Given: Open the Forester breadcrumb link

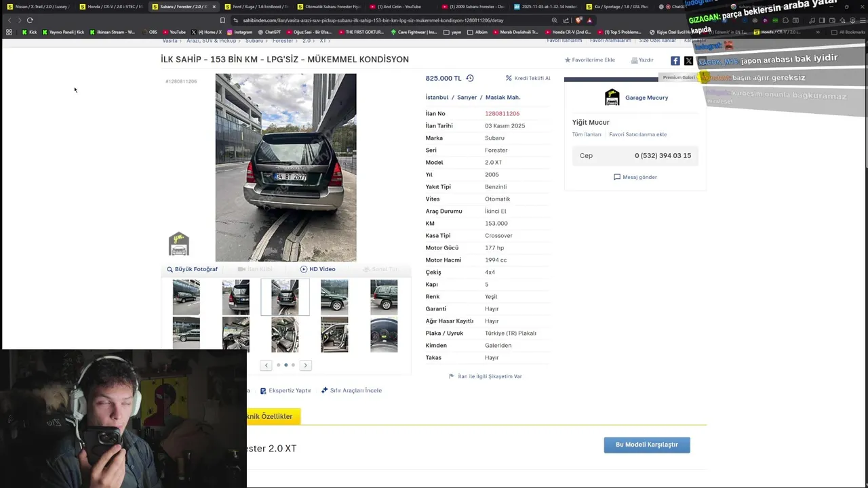Looking at the screenshot, I should (283, 41).
